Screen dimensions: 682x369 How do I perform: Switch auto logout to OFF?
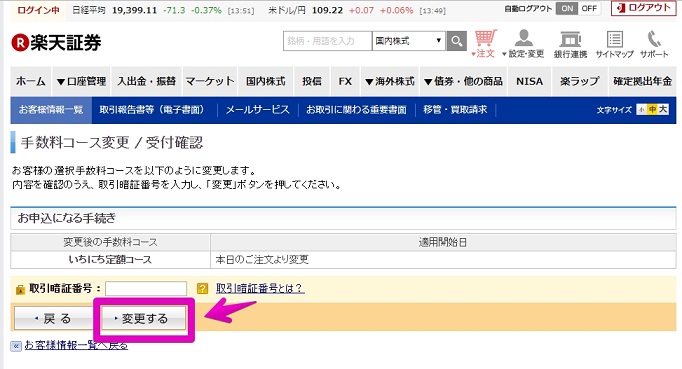589,8
